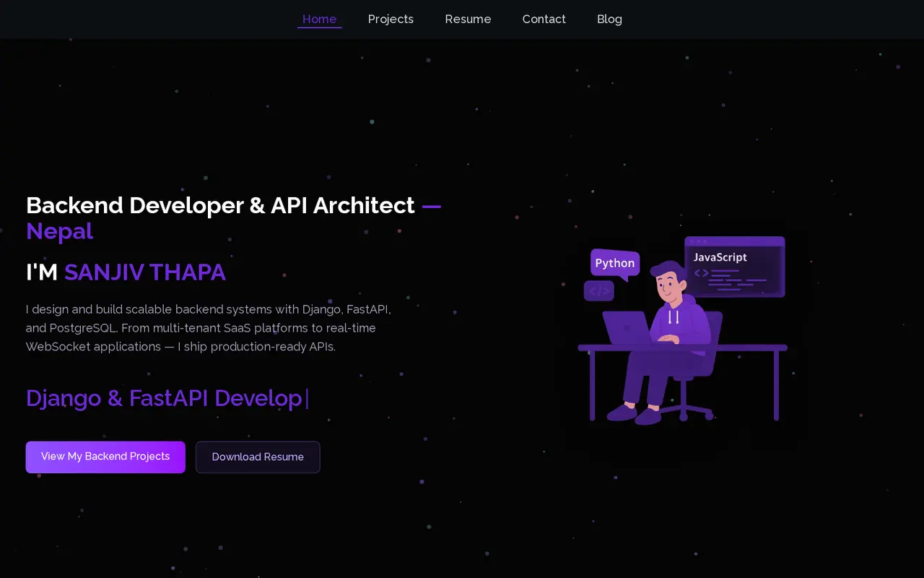Click the developer's laptop in the illustration
This screenshot has height=578, width=924.
(x=627, y=329)
